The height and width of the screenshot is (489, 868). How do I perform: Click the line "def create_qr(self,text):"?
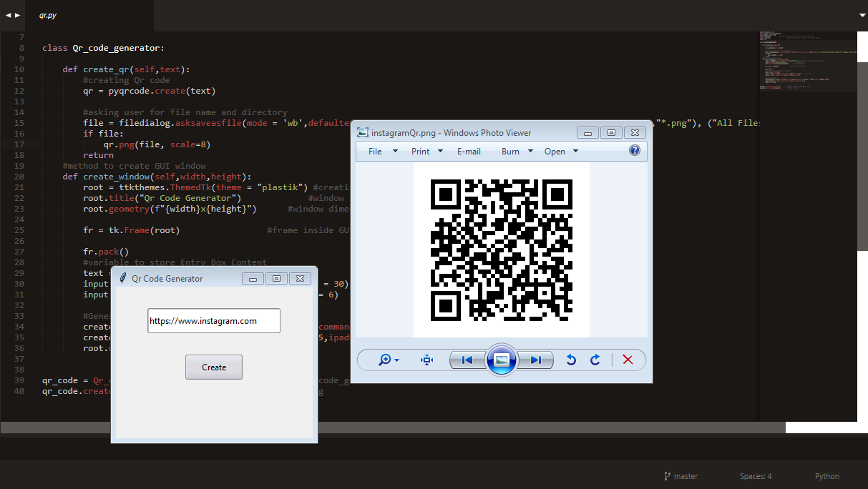click(126, 69)
